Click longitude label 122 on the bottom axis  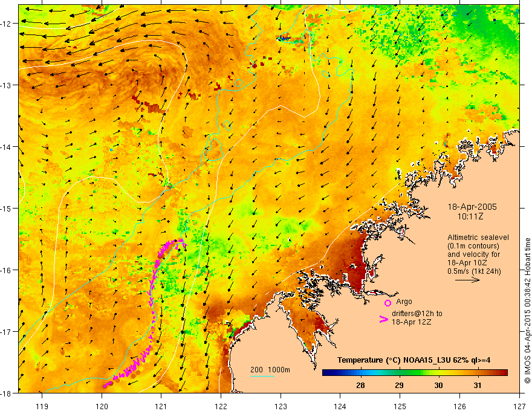(x=221, y=406)
